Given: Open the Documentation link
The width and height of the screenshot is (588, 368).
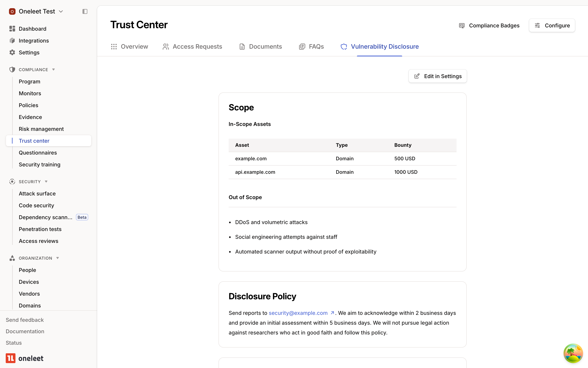Looking at the screenshot, I should tap(25, 331).
